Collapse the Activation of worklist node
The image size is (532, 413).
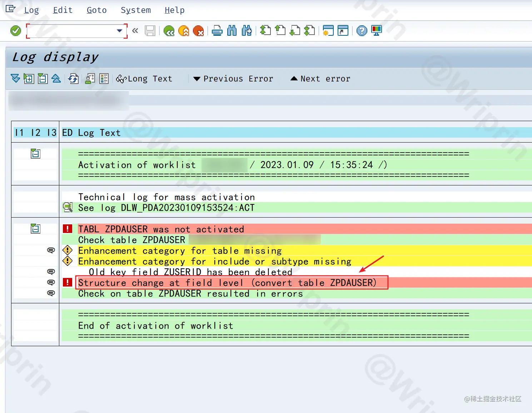pyautogui.click(x=35, y=154)
